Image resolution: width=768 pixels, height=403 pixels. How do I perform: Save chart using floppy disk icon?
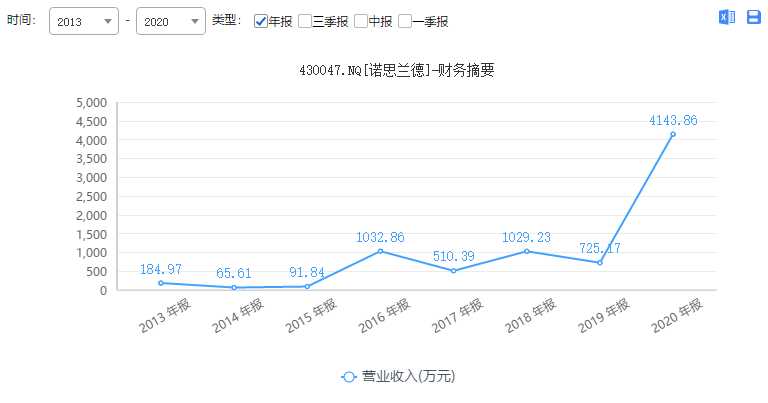click(x=753, y=17)
